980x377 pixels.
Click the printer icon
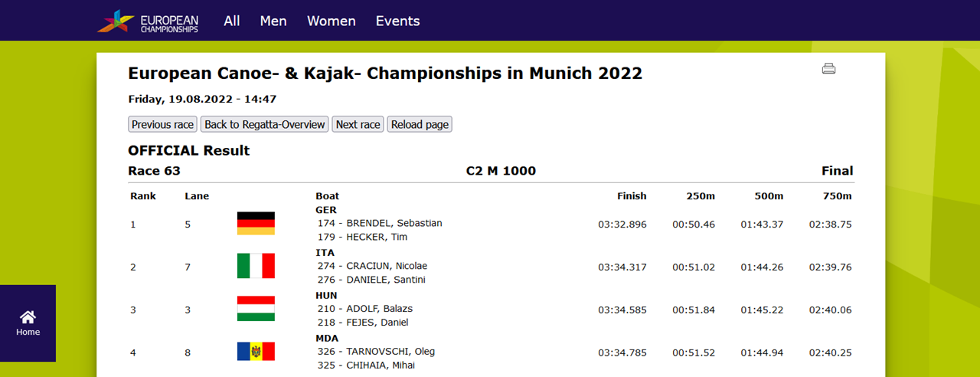[828, 68]
